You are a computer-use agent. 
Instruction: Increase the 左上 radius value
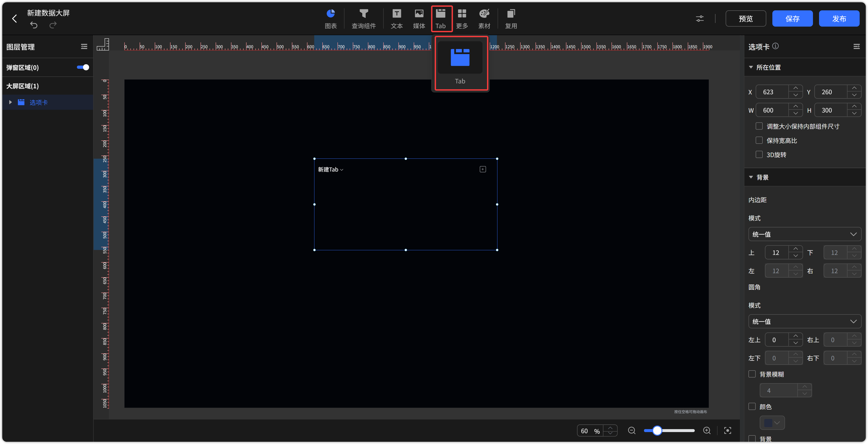pos(795,336)
